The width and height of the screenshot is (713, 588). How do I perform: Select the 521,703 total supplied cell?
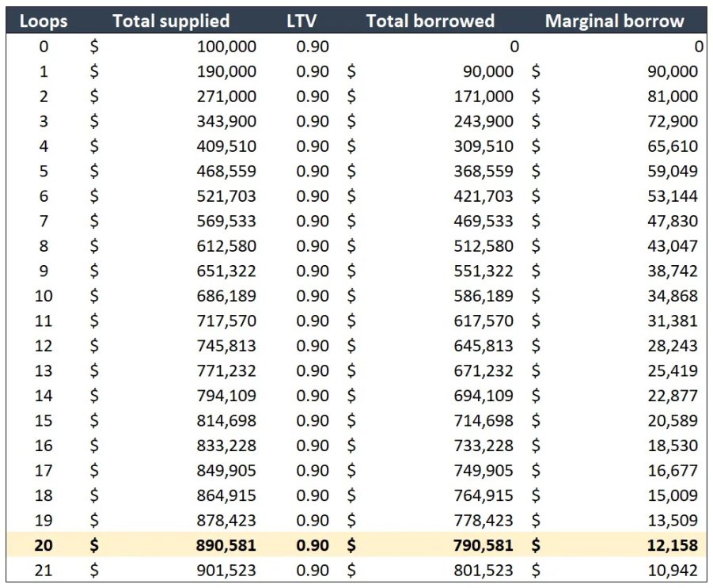point(226,196)
